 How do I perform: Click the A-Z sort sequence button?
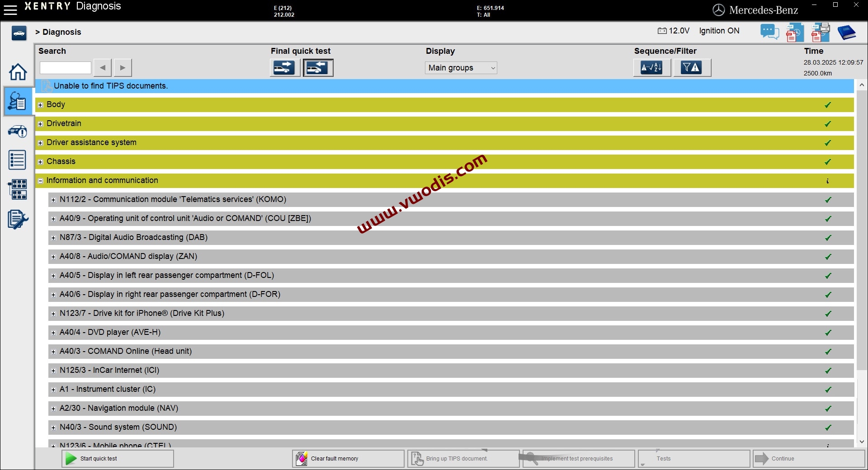(652, 68)
